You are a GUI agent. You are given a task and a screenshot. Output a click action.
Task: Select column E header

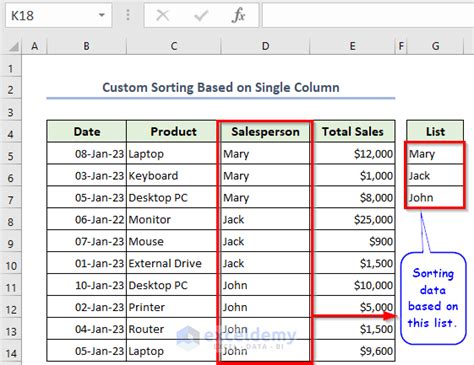click(352, 46)
